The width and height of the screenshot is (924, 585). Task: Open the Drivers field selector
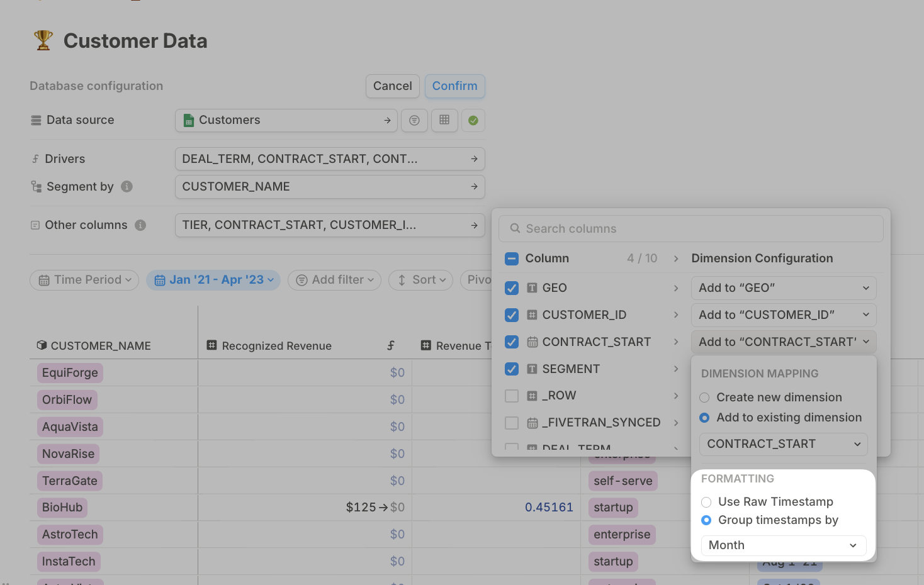(x=330, y=159)
